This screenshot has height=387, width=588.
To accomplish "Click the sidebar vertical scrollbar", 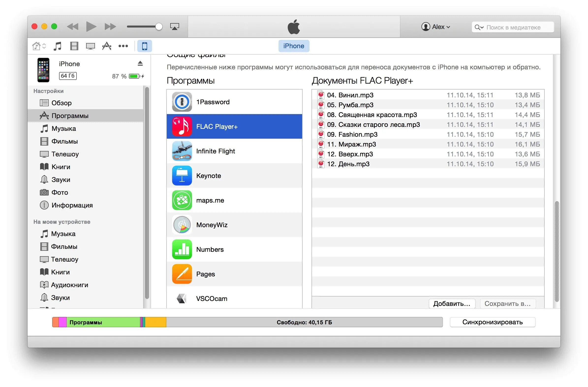I will pyautogui.click(x=147, y=193).
